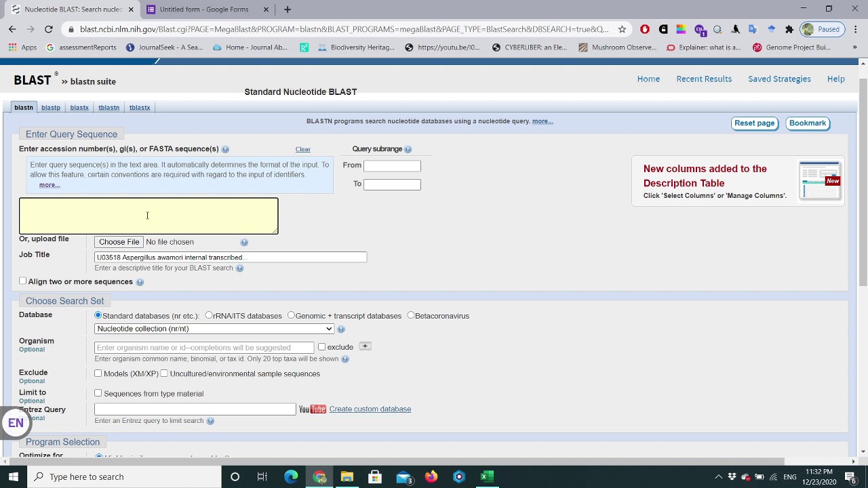Open Windows Task View
The height and width of the screenshot is (488, 868).
pyautogui.click(x=262, y=476)
